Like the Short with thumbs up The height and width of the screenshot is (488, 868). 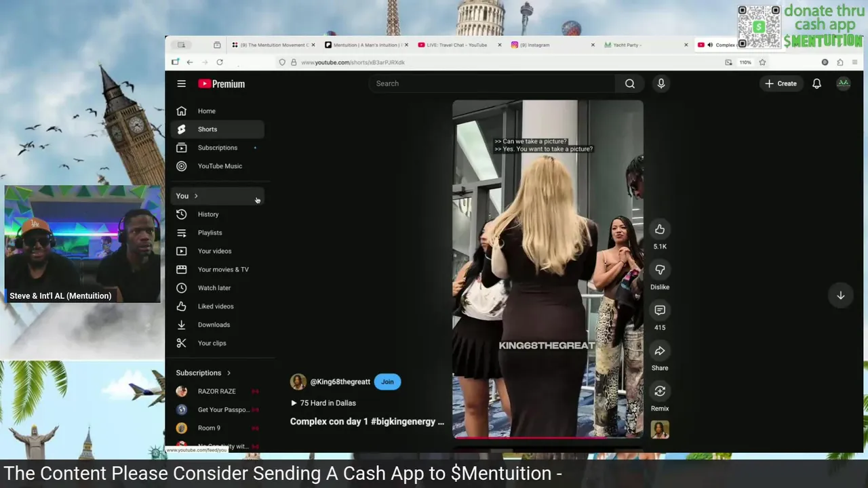(x=660, y=229)
